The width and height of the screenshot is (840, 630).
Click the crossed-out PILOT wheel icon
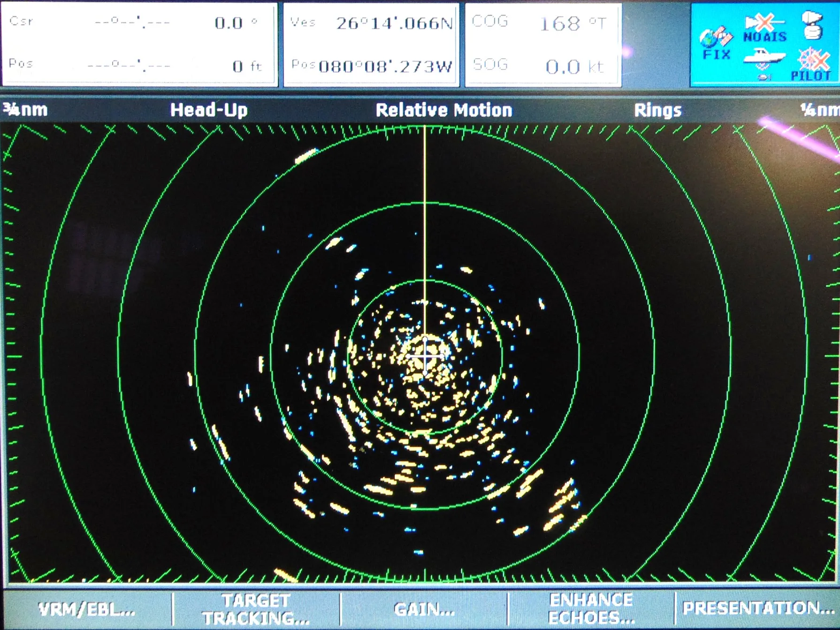point(812,65)
